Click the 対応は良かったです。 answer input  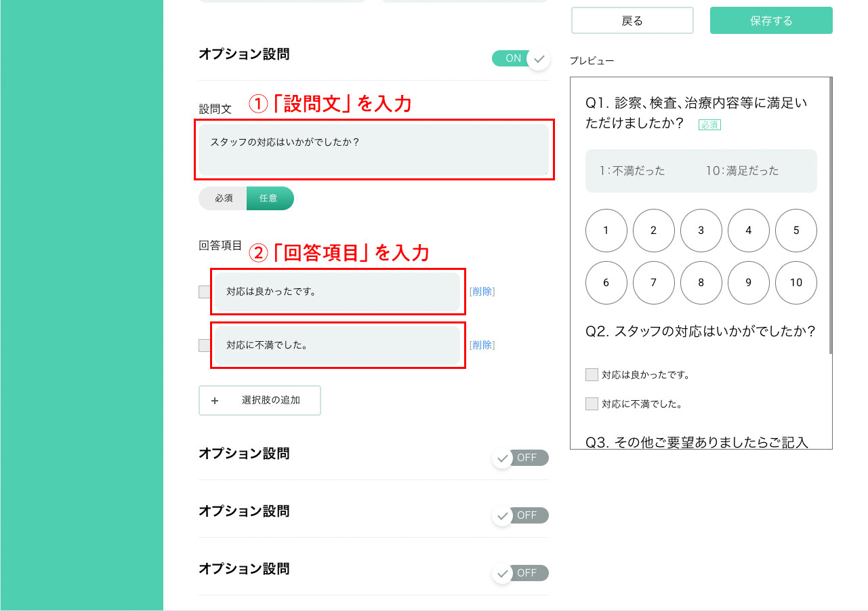337,292
